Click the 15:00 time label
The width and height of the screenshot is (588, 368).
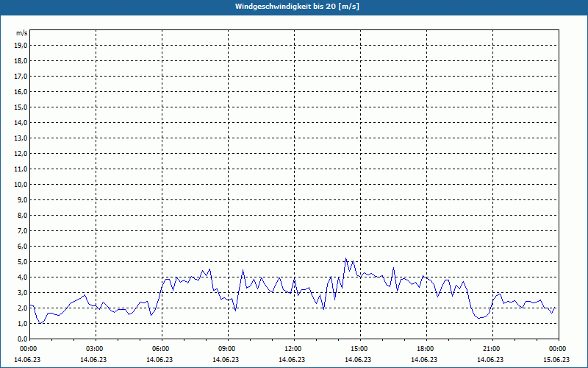[x=360, y=349]
